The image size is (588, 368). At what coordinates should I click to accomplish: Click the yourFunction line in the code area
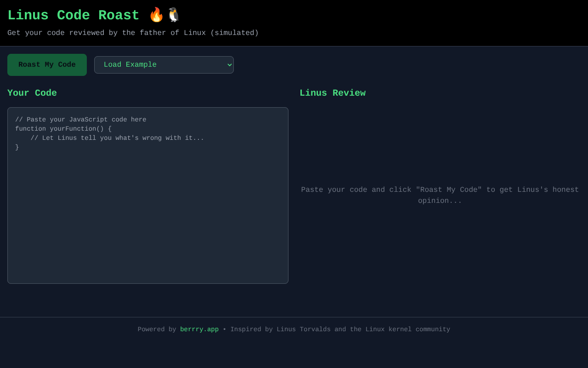pos(63,129)
